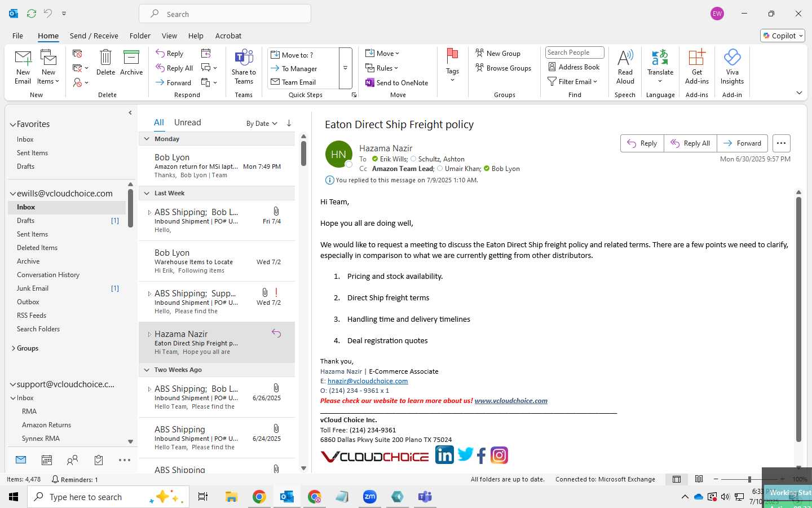812x508 pixels.
Task: Open the New Items menu
Action: pyautogui.click(x=48, y=67)
